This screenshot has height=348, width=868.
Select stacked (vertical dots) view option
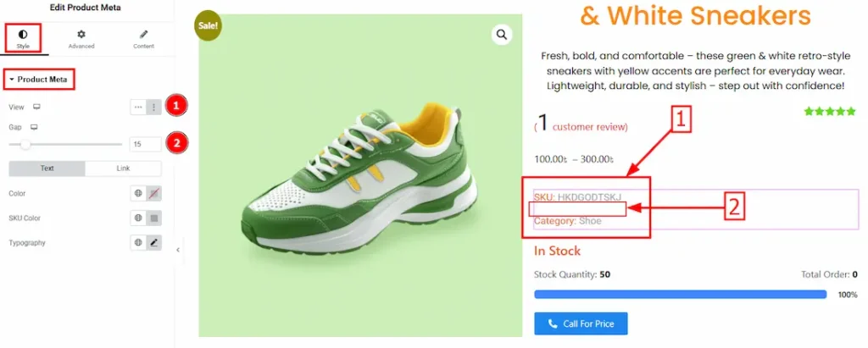click(153, 108)
